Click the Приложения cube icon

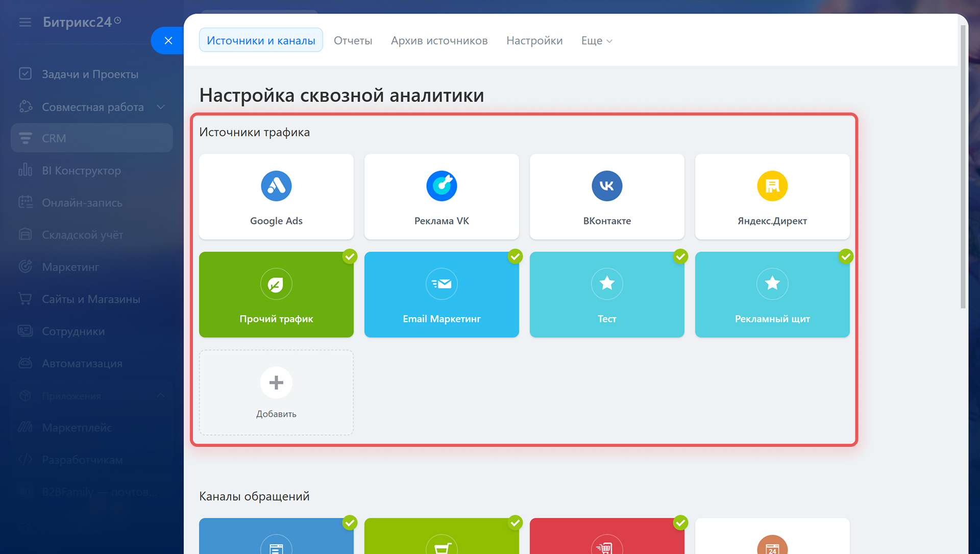25,396
